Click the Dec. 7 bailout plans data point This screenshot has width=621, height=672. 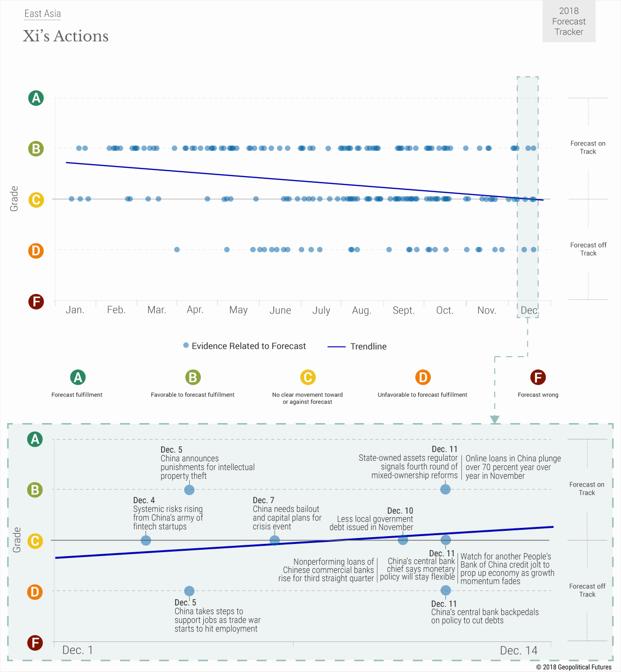(275, 540)
